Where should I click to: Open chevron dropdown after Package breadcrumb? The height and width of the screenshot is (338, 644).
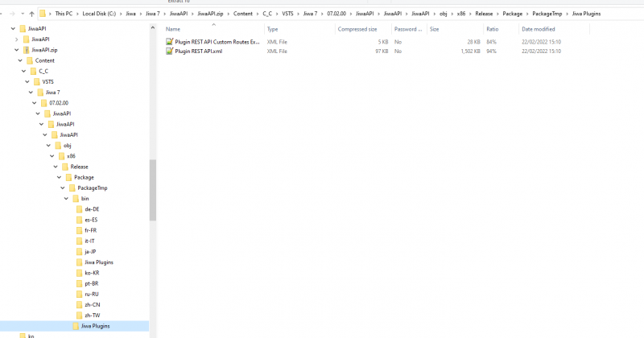(527, 14)
